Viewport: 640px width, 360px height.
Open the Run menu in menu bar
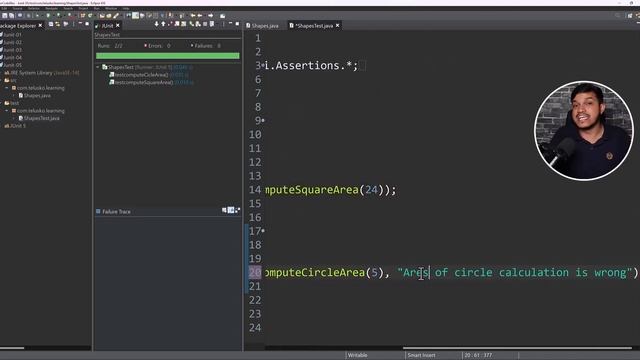click(97, 8)
